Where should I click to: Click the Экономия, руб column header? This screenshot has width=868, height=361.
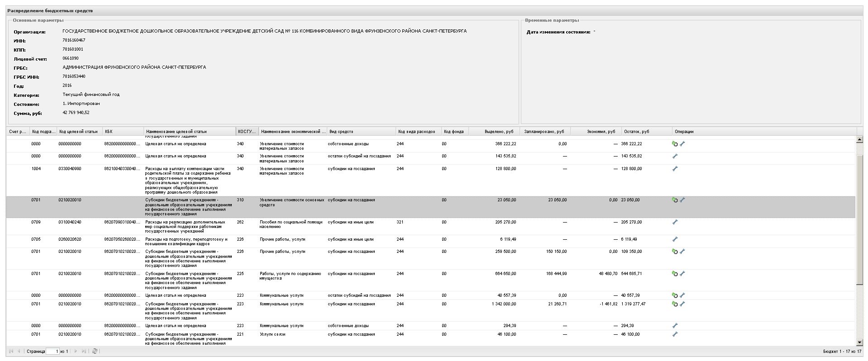click(x=596, y=132)
